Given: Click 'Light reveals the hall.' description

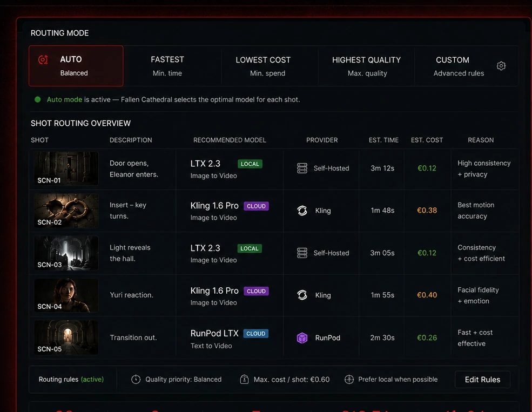Looking at the screenshot, I should 130,253.
